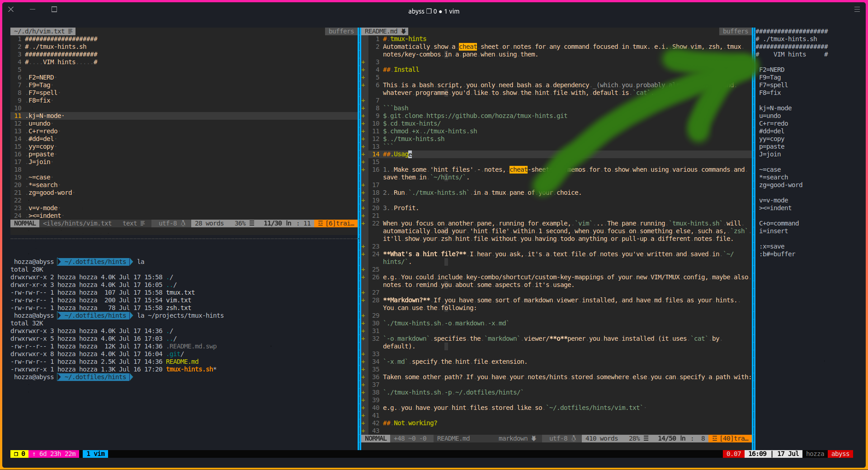
Task: Click the '17 Jul' date in tmux bar
Action: point(788,454)
